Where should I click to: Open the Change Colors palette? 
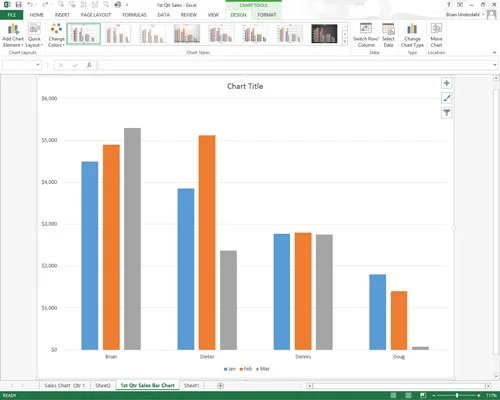coord(56,35)
